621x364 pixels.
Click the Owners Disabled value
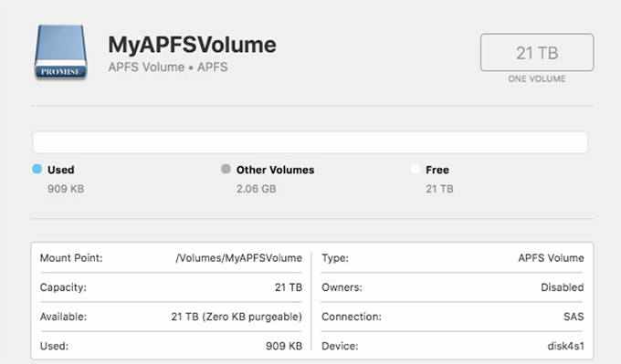[563, 287]
